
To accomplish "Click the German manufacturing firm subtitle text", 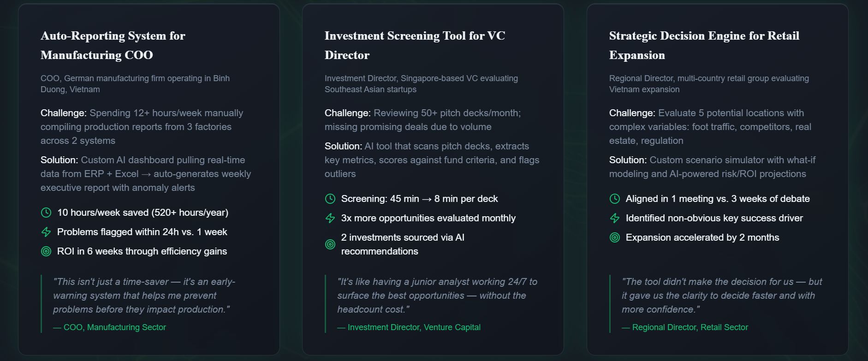I will (135, 84).
